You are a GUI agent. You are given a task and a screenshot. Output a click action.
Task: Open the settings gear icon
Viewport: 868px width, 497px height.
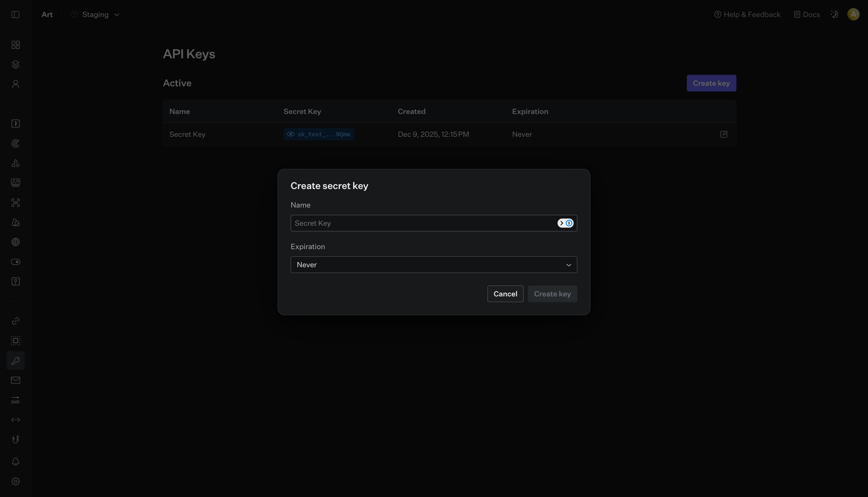(x=16, y=481)
